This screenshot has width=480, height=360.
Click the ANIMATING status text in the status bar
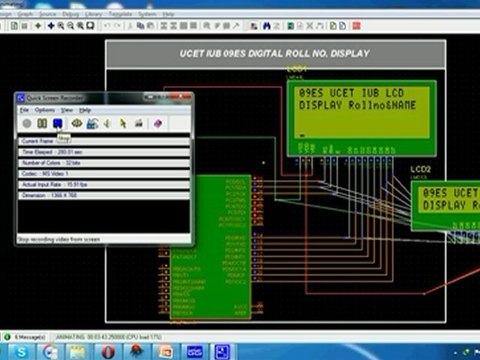point(109,337)
